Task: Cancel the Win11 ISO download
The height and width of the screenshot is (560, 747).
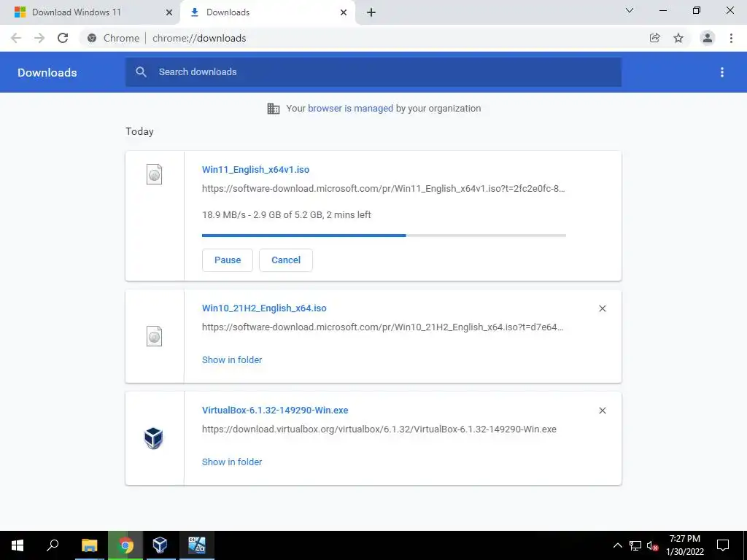Action: tap(286, 260)
